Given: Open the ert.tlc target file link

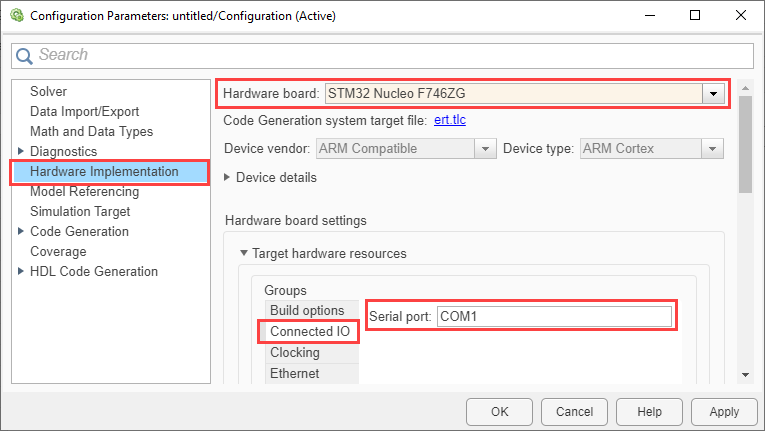Looking at the screenshot, I should (x=450, y=120).
